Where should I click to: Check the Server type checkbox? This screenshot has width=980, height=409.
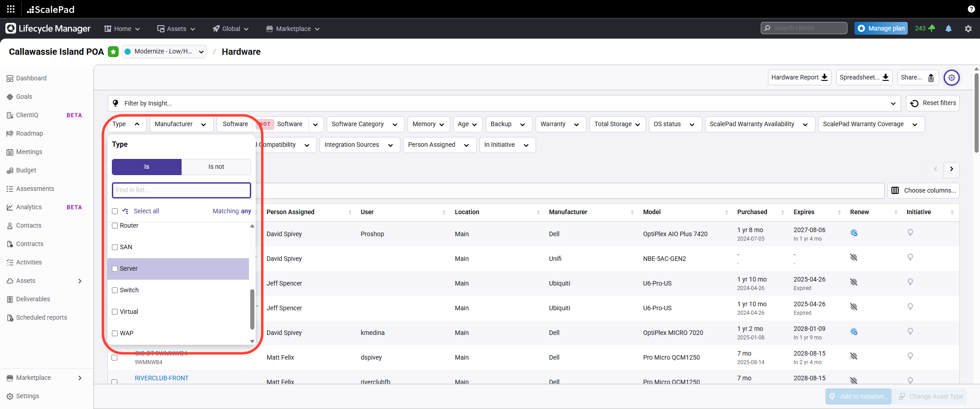(115, 269)
